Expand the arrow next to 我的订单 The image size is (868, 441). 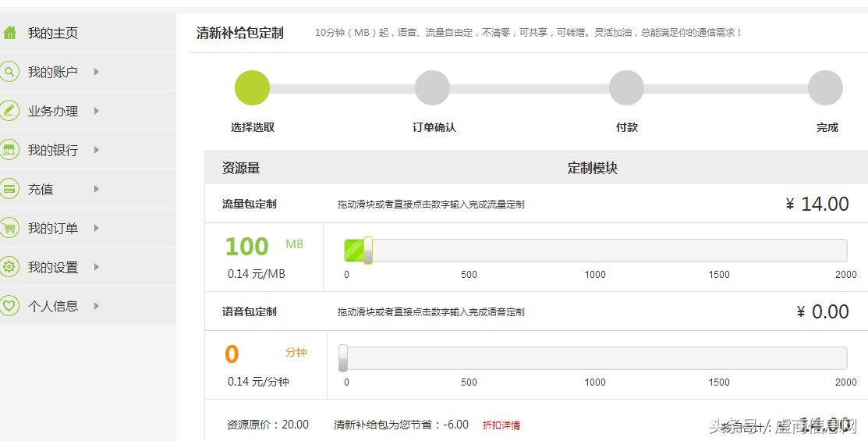97,228
